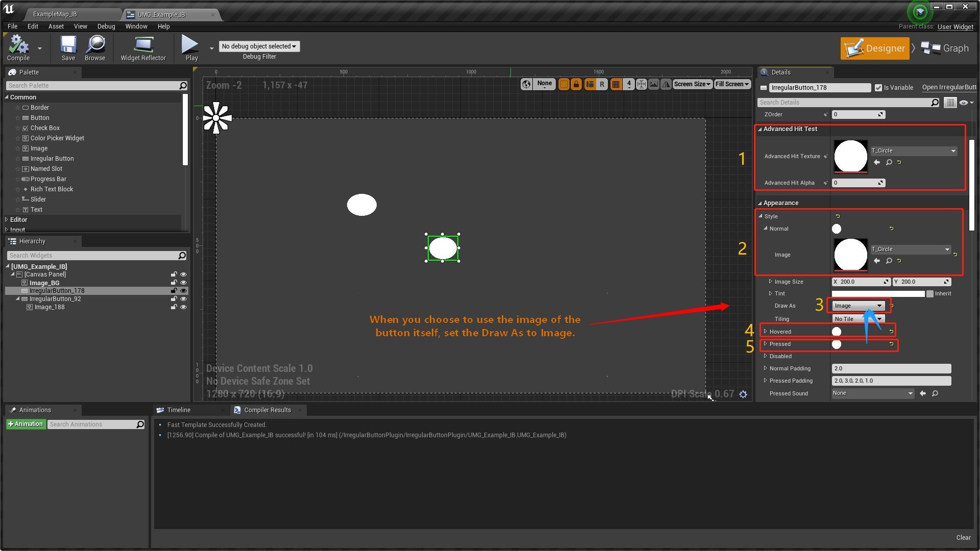Open the Screen Size dropdown above the canvas
980x551 pixels.
click(x=692, y=84)
